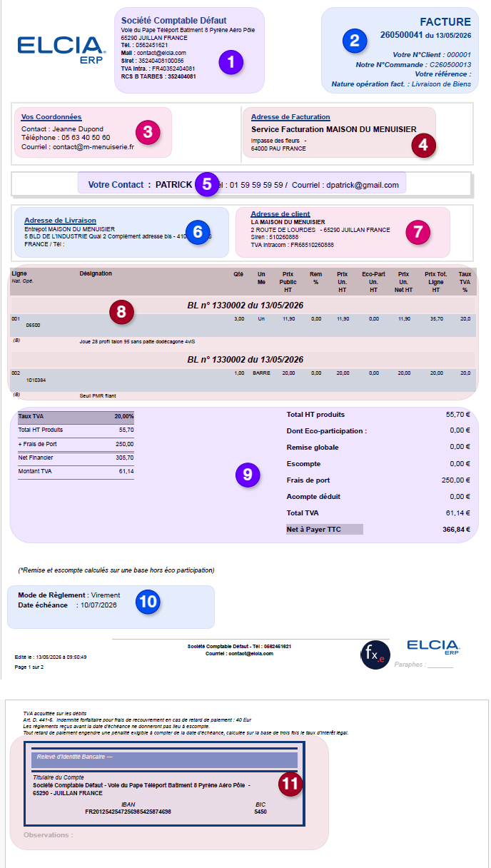Click invoice number '260500041 du 13/05/2026'
Screen dimensions: 491x868
coord(425,34)
